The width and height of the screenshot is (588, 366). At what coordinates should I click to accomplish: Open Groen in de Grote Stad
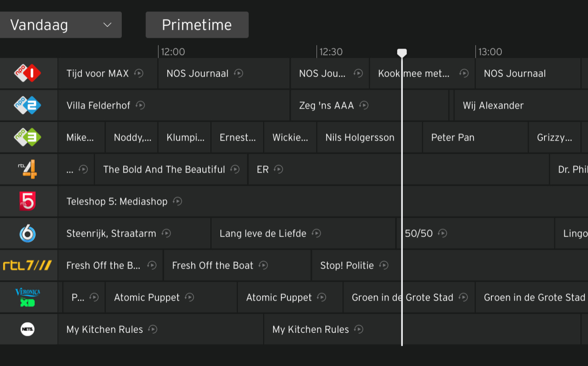402,297
